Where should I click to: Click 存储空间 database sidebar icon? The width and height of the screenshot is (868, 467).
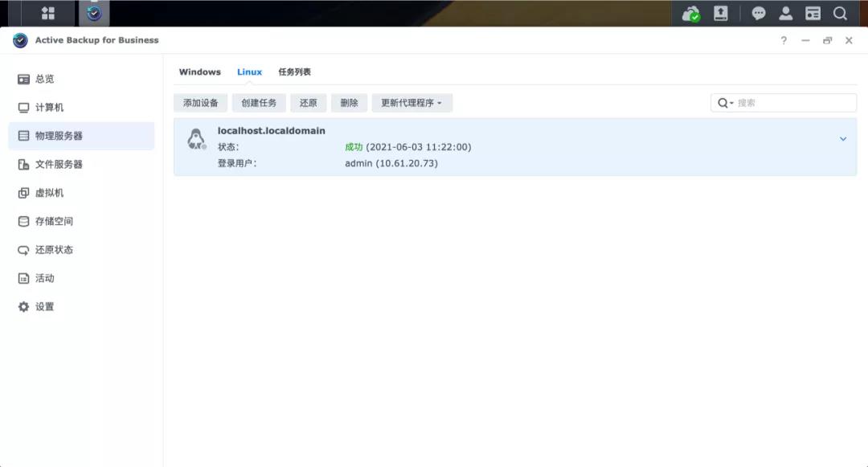coord(23,221)
